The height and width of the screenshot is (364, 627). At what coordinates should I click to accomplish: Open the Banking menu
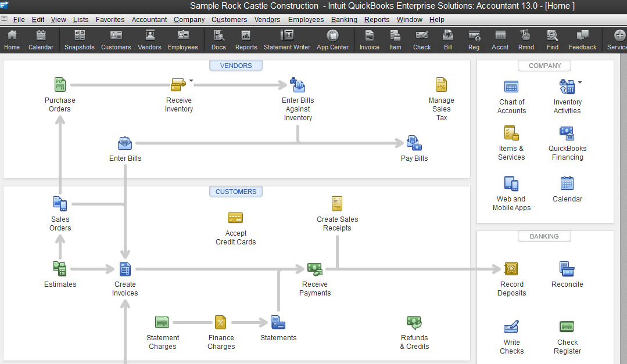(x=344, y=19)
